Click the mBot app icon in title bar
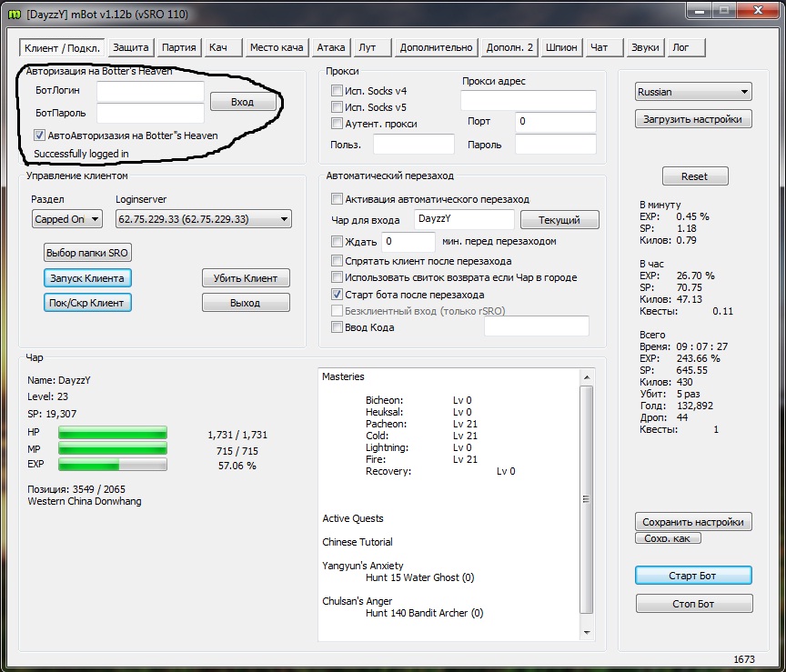Image resolution: width=786 pixels, height=672 pixels. [x=14, y=12]
